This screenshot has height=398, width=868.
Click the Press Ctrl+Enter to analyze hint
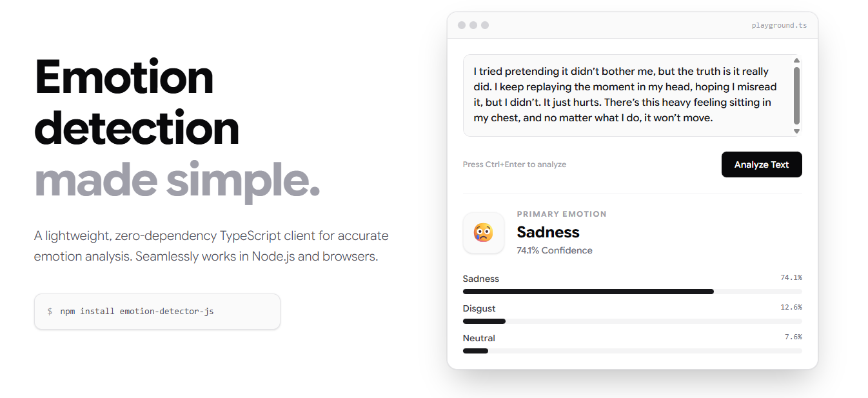coord(514,164)
